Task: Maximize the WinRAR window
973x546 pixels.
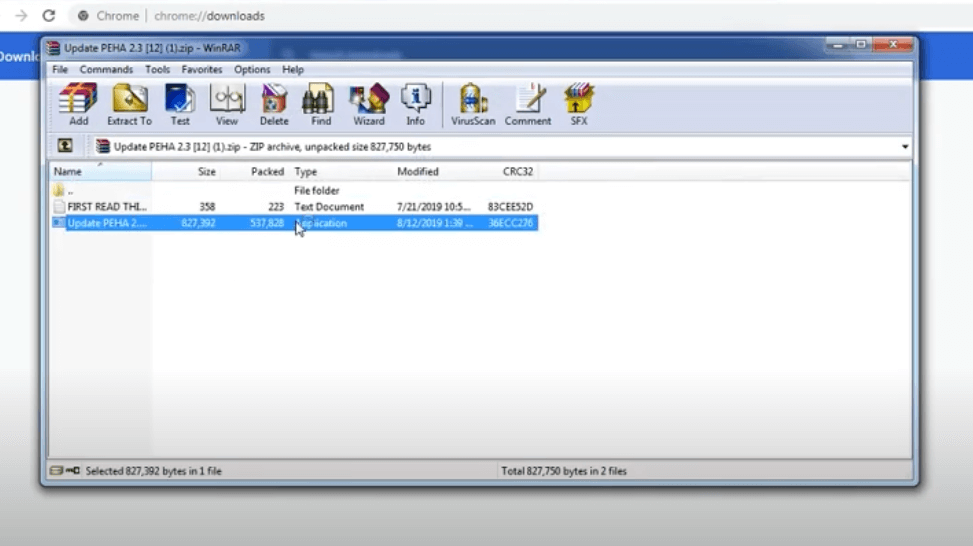Action: (861, 45)
